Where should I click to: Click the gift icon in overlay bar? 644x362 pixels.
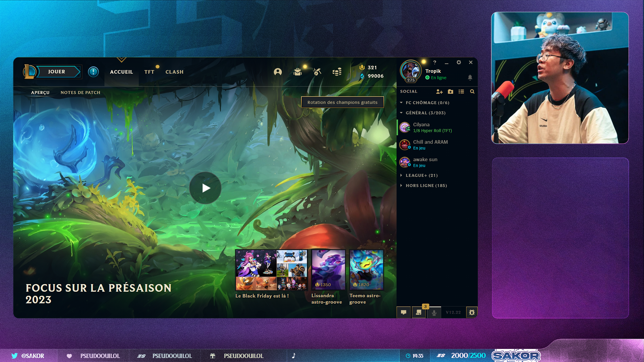(213, 356)
